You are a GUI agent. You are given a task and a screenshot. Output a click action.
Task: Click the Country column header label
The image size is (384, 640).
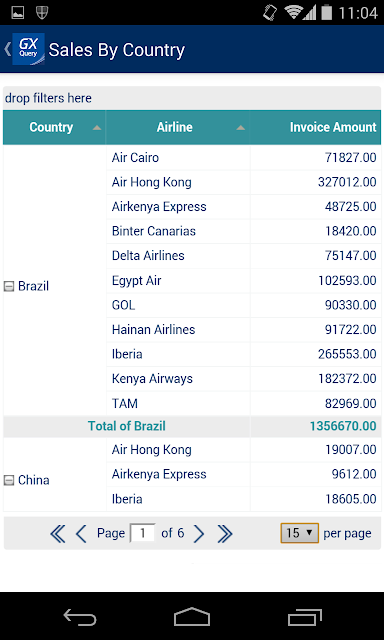(x=51, y=127)
